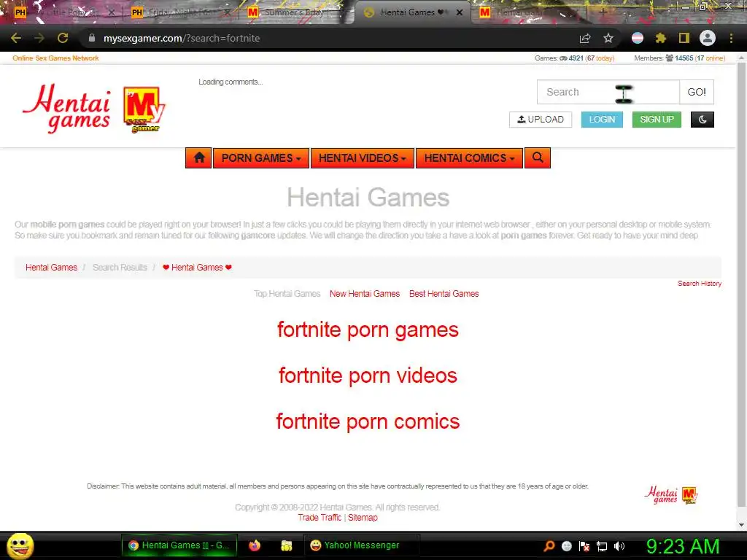
Task: Select the New Hentai Games sort link
Action: click(x=365, y=294)
